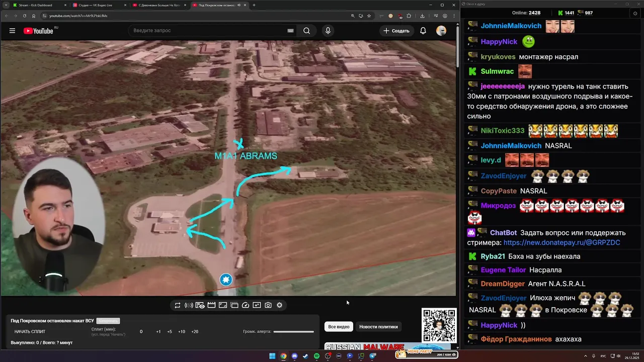Click username jeeeeeeeeeja in chat

click(503, 86)
